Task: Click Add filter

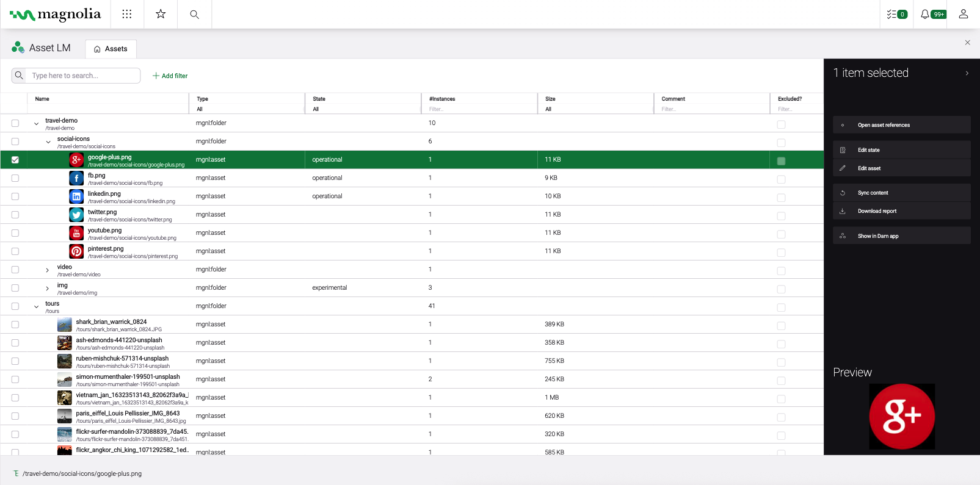Action: click(x=170, y=76)
